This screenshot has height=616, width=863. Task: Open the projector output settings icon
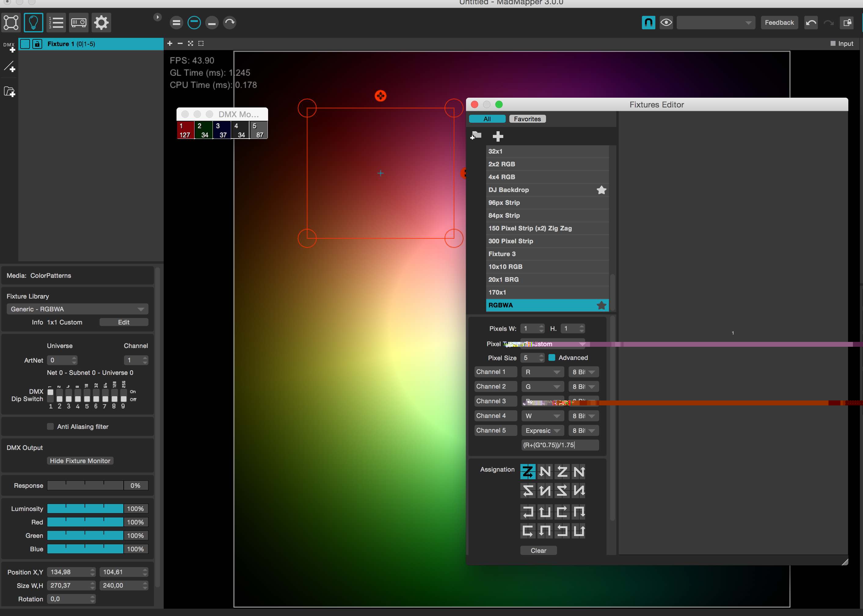pos(79,22)
